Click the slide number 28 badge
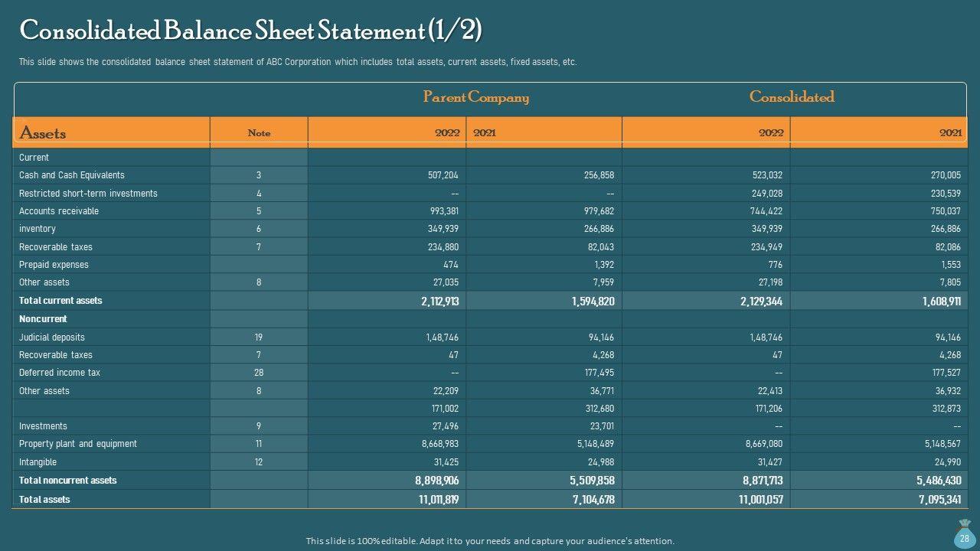 pos(965,539)
